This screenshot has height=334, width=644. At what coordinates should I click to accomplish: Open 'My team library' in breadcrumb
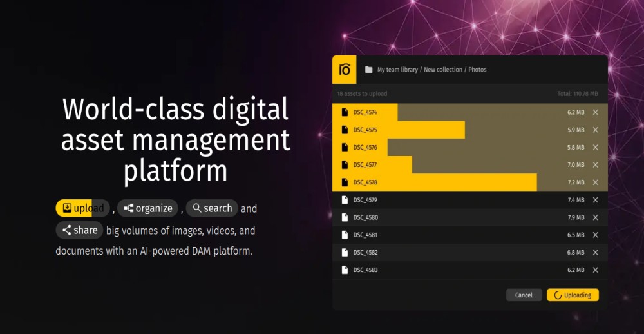coord(397,70)
